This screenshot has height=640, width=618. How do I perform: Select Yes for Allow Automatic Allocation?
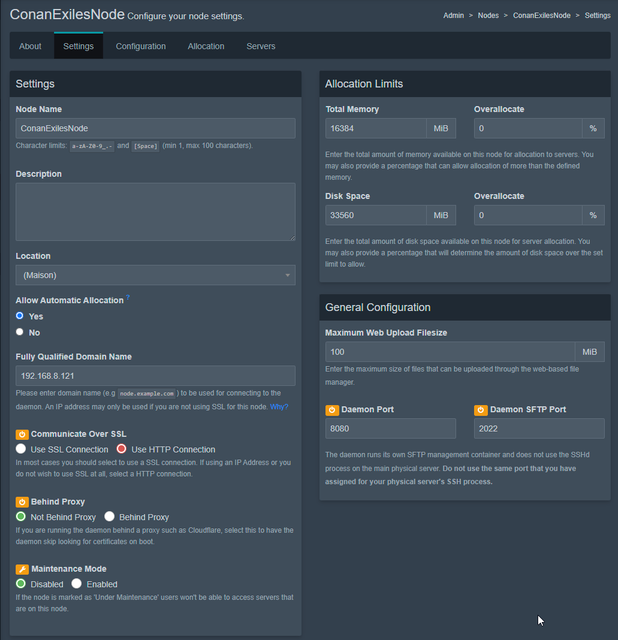20,316
